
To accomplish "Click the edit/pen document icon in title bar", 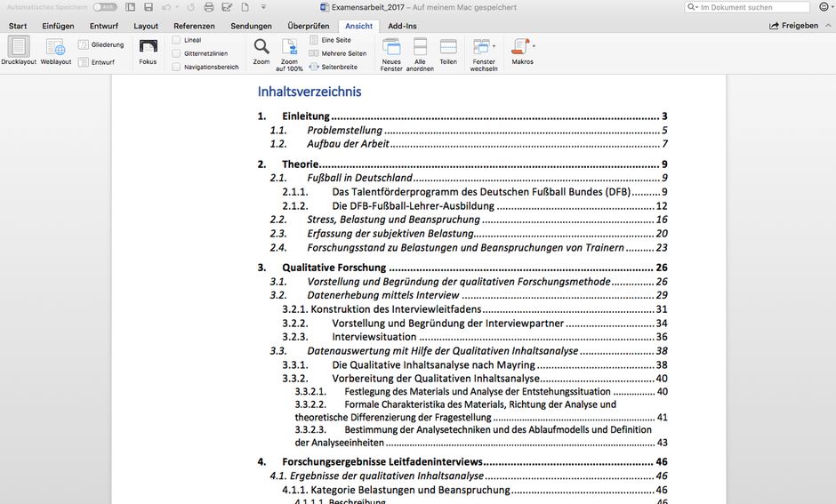I will point(227,7).
